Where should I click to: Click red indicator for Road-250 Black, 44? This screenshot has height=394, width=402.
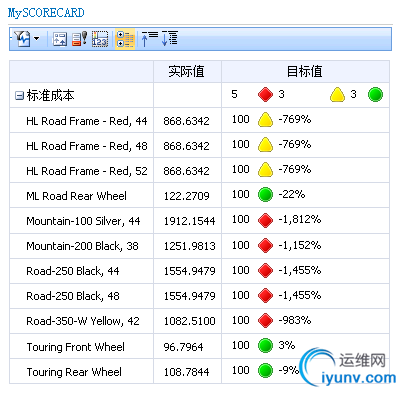tap(265, 270)
